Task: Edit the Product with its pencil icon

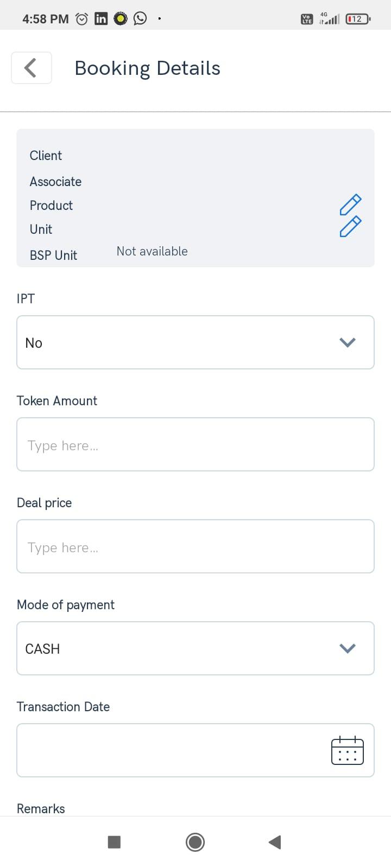Action: tap(350, 205)
